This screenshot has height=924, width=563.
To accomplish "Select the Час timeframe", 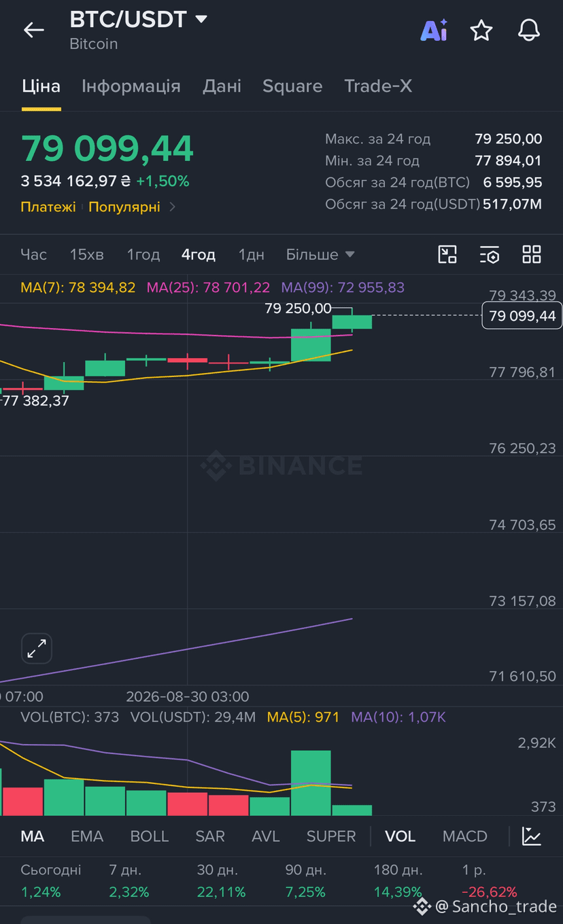I will point(34,255).
